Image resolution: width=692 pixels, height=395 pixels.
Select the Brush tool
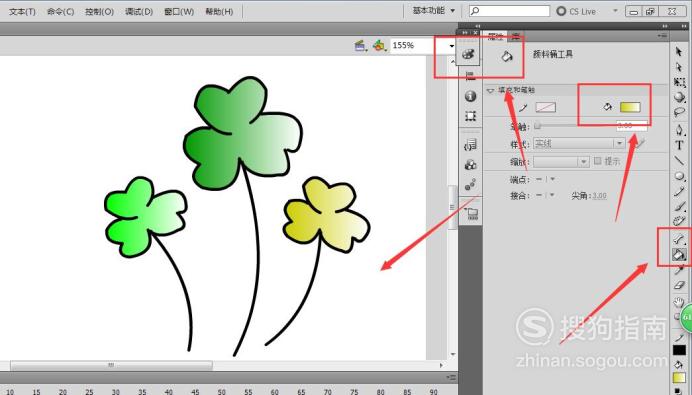tap(679, 207)
